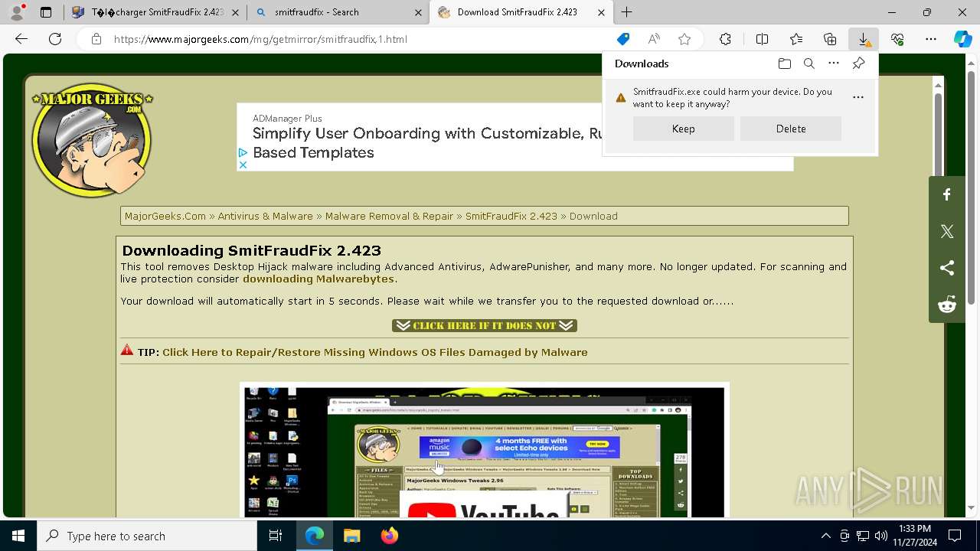Open ad info triangle icon
This screenshot has width=980, height=551.
tap(243, 152)
